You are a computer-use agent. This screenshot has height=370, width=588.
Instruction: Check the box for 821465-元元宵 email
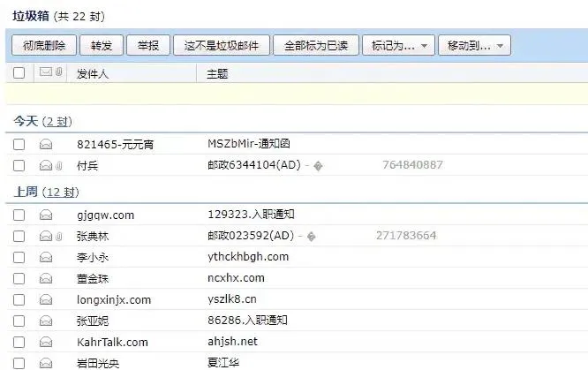click(x=19, y=145)
